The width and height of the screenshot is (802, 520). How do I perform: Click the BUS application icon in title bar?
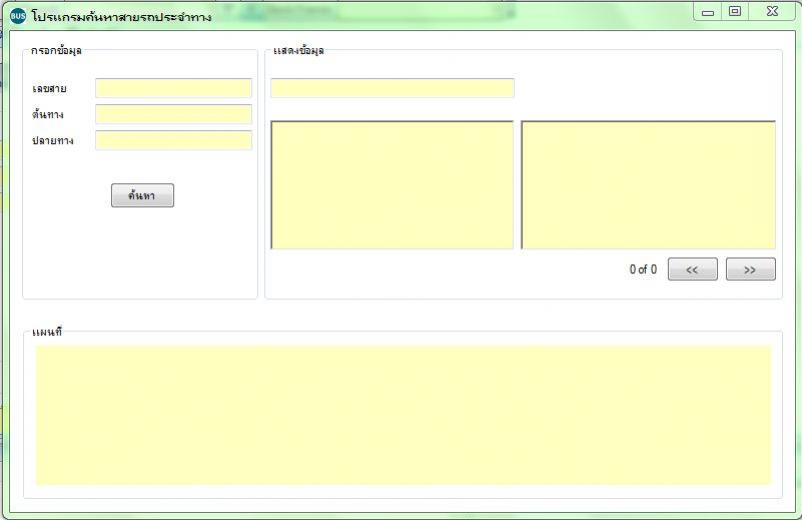click(x=17, y=16)
